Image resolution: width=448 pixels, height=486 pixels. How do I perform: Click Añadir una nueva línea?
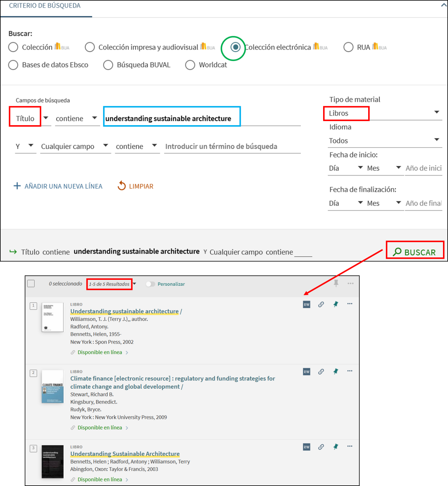(58, 186)
